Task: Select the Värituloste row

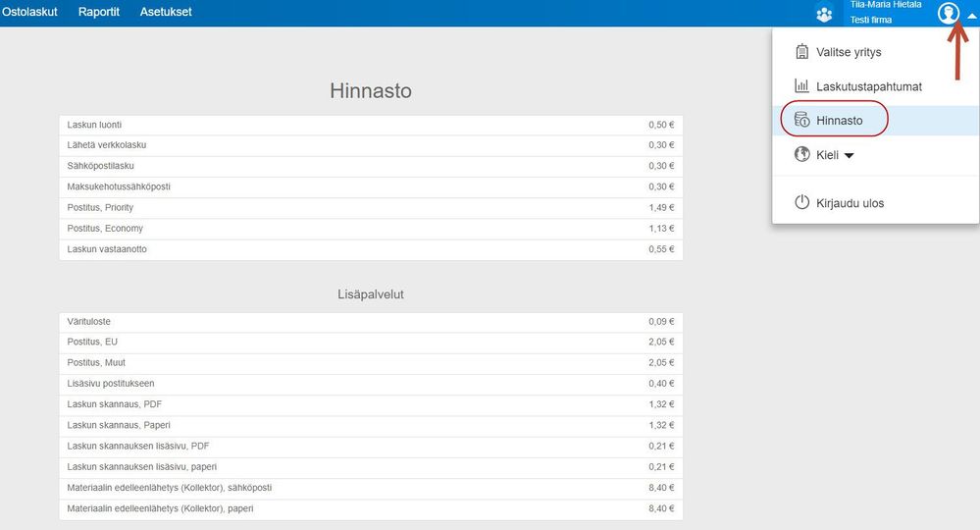Action: [371, 322]
